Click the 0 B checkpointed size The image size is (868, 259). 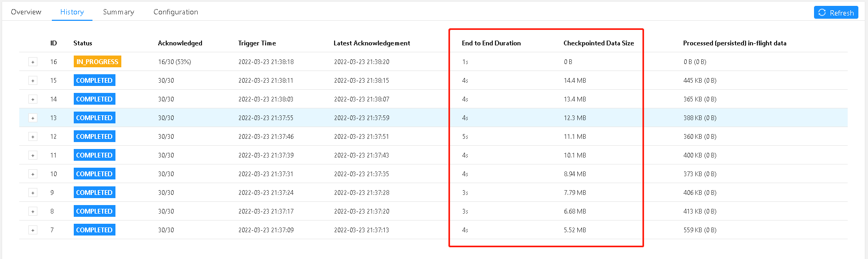pos(568,62)
